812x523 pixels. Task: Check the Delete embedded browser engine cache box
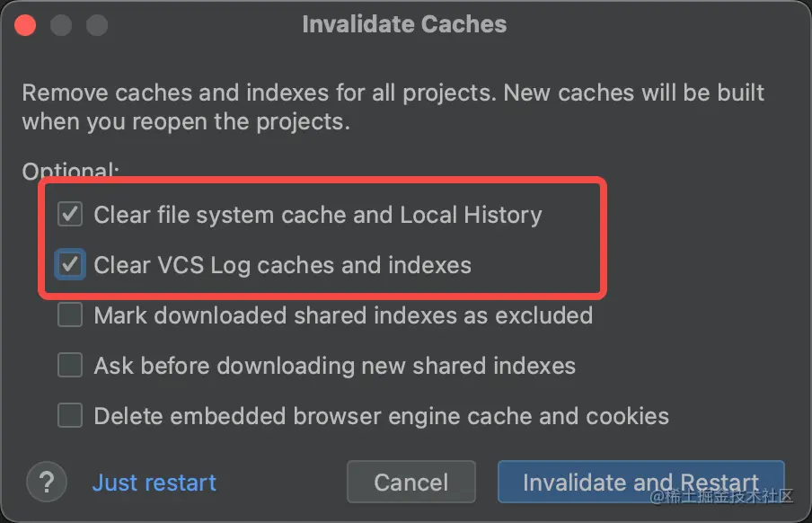[x=70, y=415]
